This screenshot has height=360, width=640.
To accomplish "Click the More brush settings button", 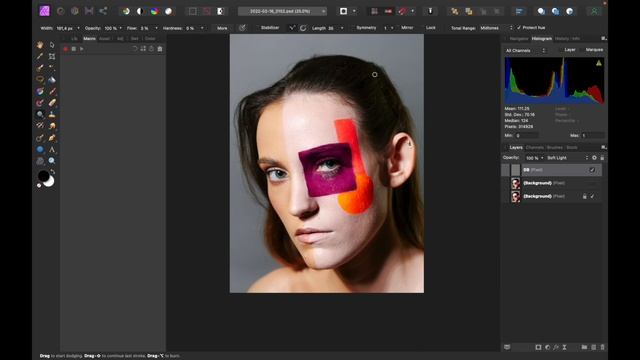I will coord(222,28).
